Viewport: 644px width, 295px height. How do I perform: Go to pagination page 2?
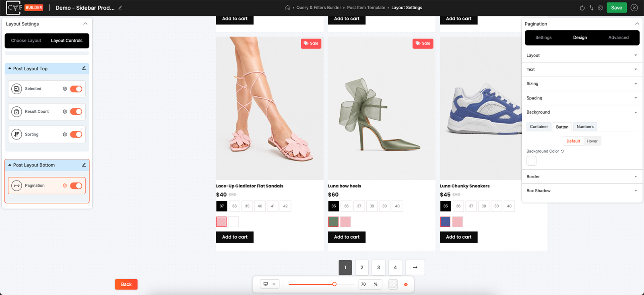click(x=362, y=268)
